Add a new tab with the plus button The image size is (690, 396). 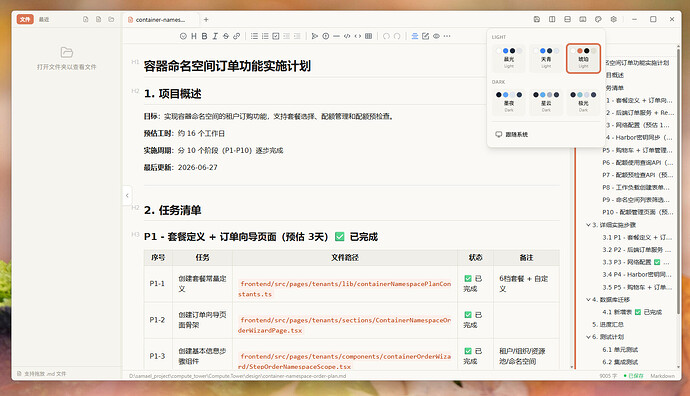coord(206,19)
